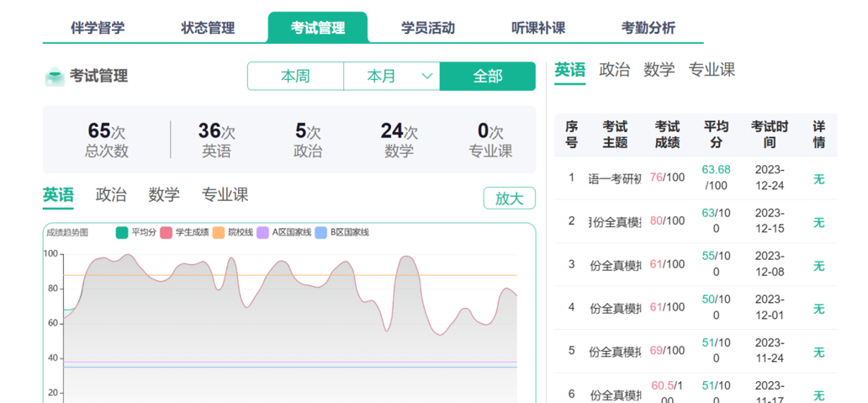This screenshot has height=403, width=868.
Task: Click the 0次 专业课 statistic
Action: click(x=490, y=140)
